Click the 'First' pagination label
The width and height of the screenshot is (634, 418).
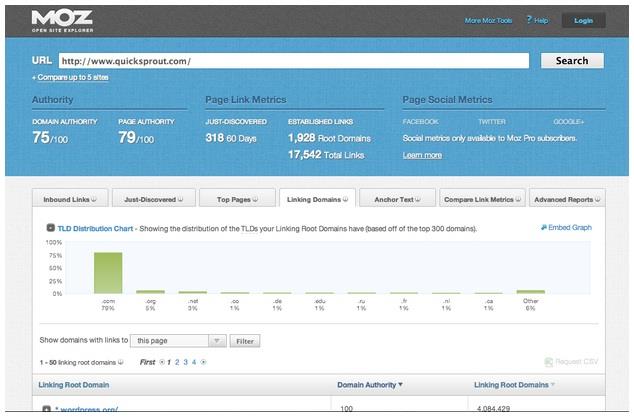(148, 362)
